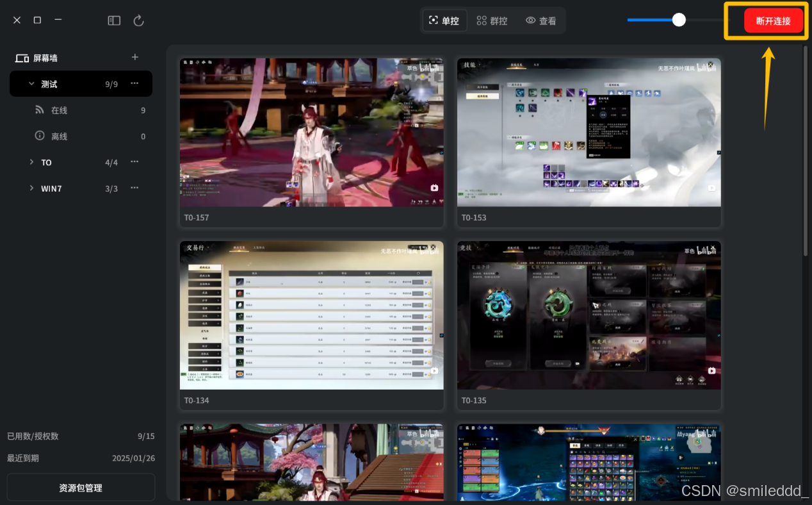Click the online signal icon beside 在线
This screenshot has height=505, width=812.
(40, 110)
